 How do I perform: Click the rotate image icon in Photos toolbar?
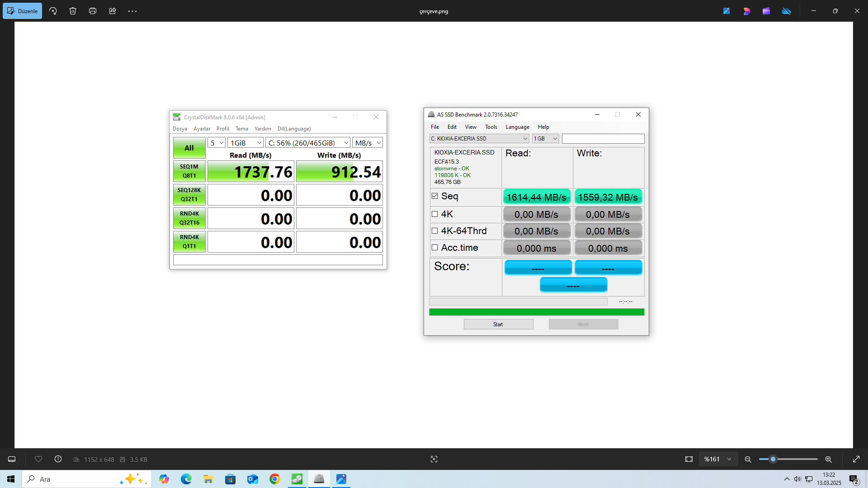53,11
